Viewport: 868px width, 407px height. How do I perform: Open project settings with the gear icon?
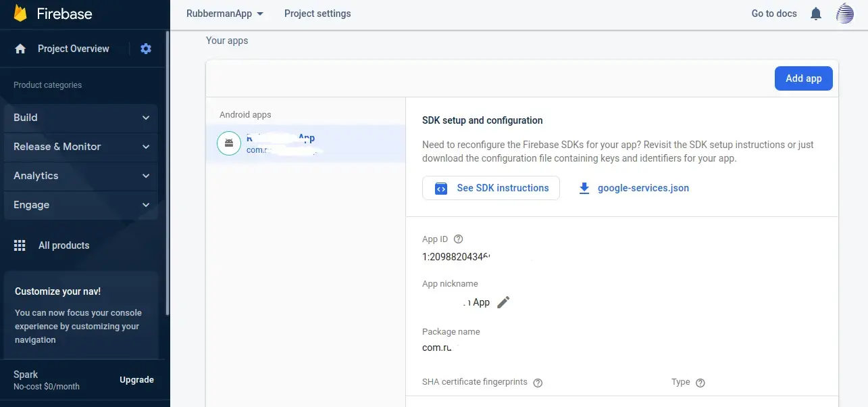pyautogui.click(x=146, y=48)
